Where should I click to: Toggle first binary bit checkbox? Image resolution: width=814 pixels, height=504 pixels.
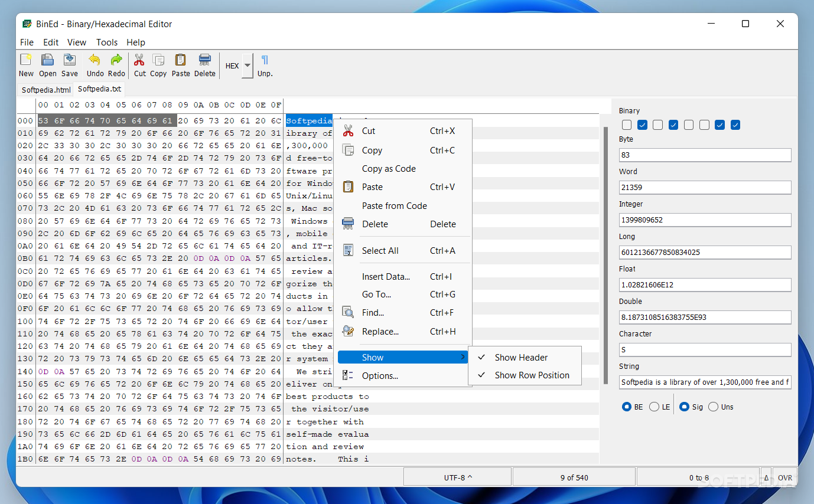tap(627, 125)
